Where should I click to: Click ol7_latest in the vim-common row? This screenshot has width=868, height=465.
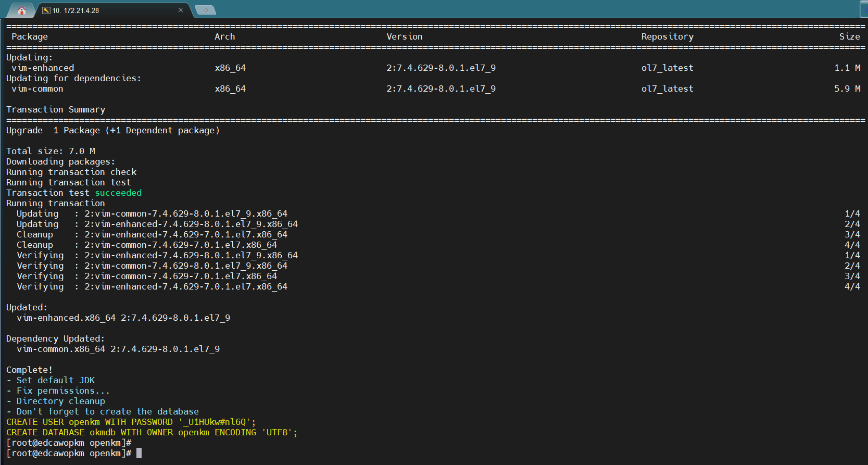668,89
